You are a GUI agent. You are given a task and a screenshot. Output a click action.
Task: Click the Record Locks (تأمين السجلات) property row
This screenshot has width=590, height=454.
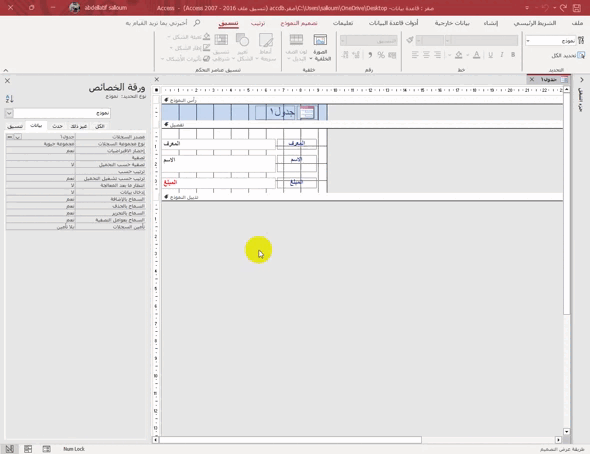click(x=75, y=227)
